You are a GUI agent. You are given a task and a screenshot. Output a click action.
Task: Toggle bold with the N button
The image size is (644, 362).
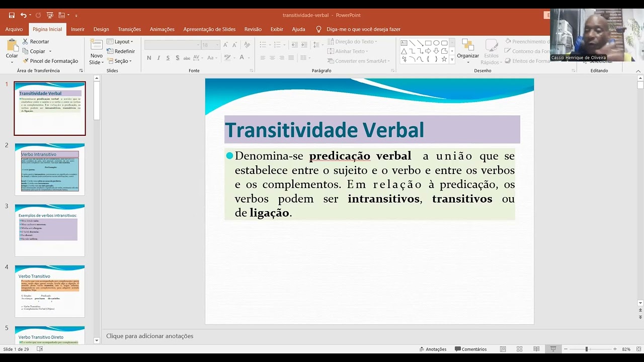coord(149,58)
